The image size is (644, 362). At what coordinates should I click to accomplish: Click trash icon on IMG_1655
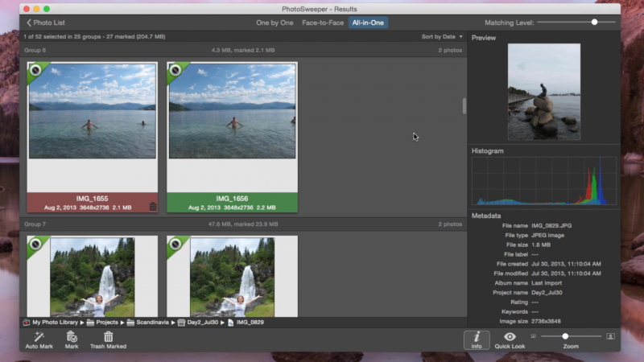[153, 207]
